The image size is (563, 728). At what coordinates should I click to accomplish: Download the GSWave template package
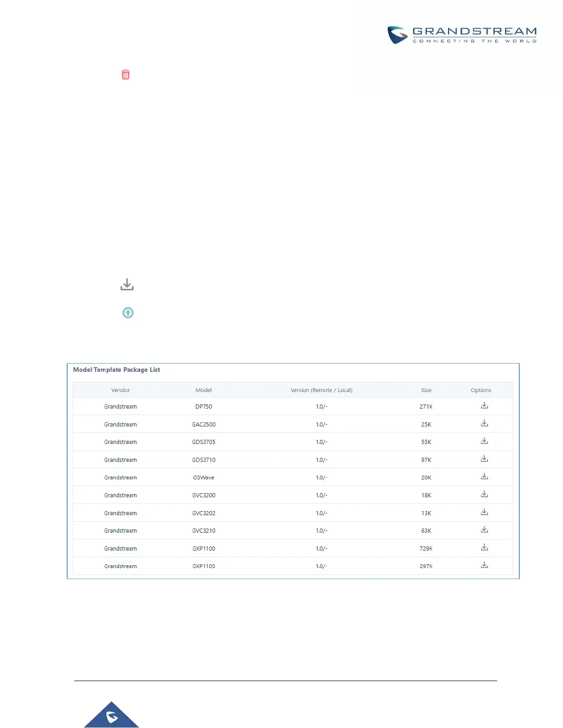coord(484,476)
